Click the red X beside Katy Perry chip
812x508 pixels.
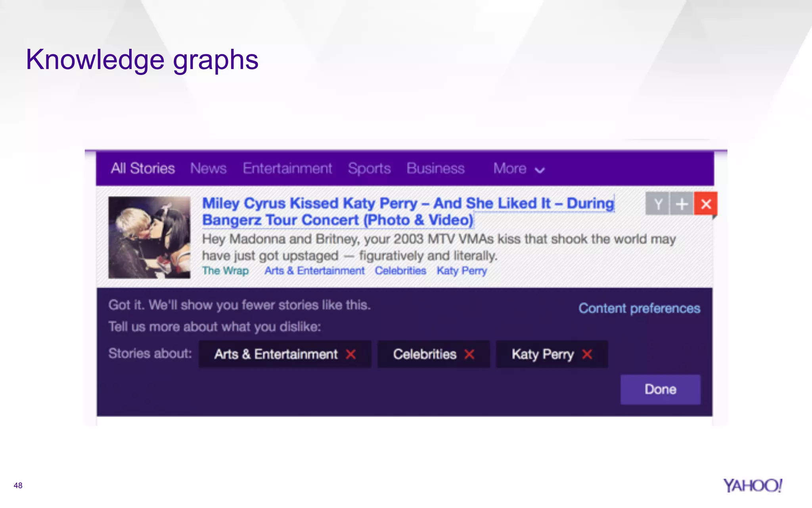(587, 354)
